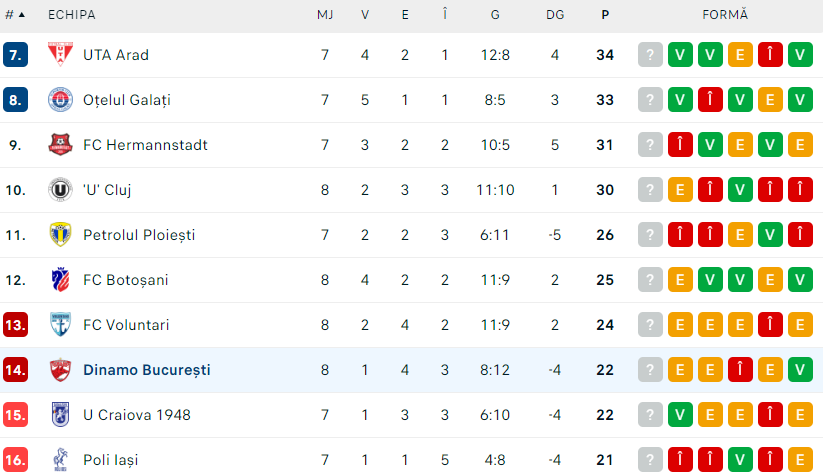Click Dinamo București's green V win badge
The height and width of the screenshot is (476, 823).
[800, 370]
